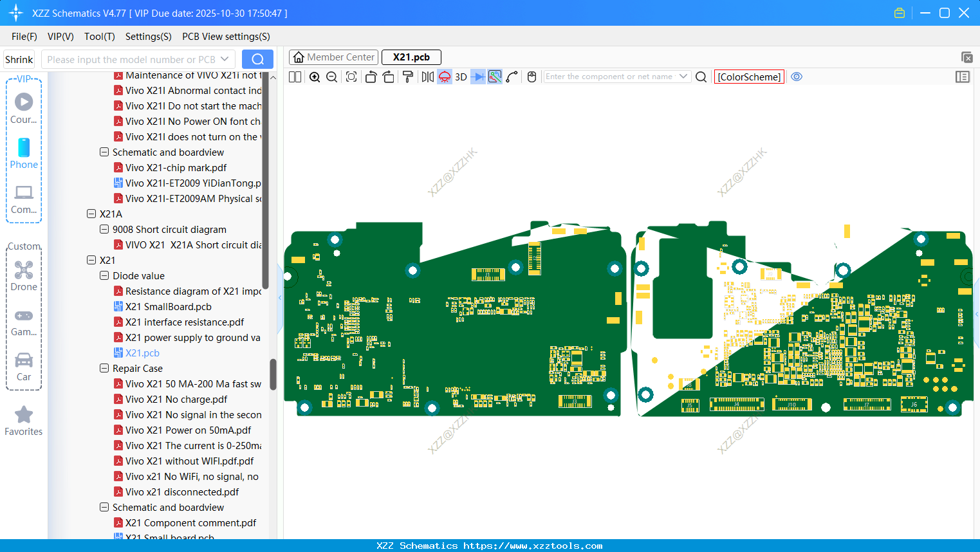
Task: Click the Shrink button
Action: pos(19,59)
